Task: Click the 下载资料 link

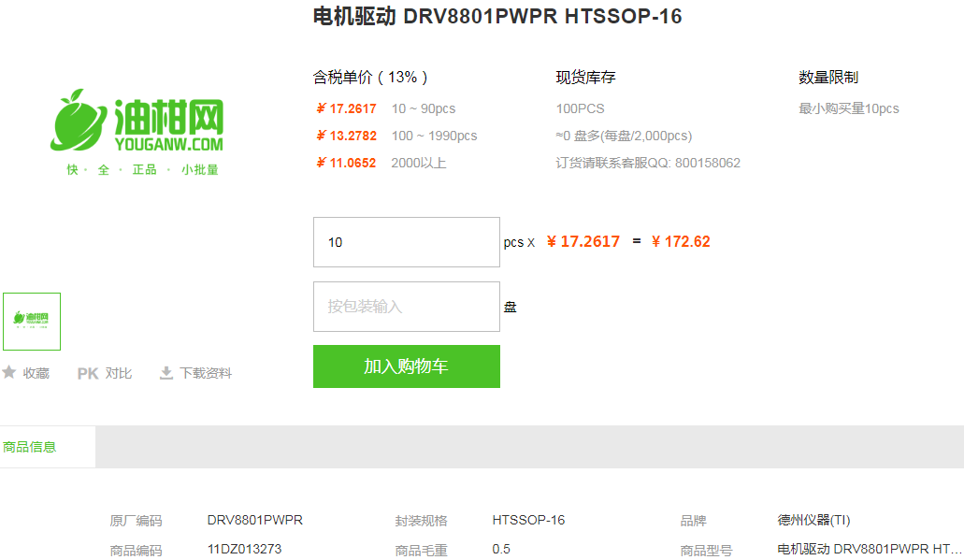Action: pyautogui.click(x=206, y=373)
